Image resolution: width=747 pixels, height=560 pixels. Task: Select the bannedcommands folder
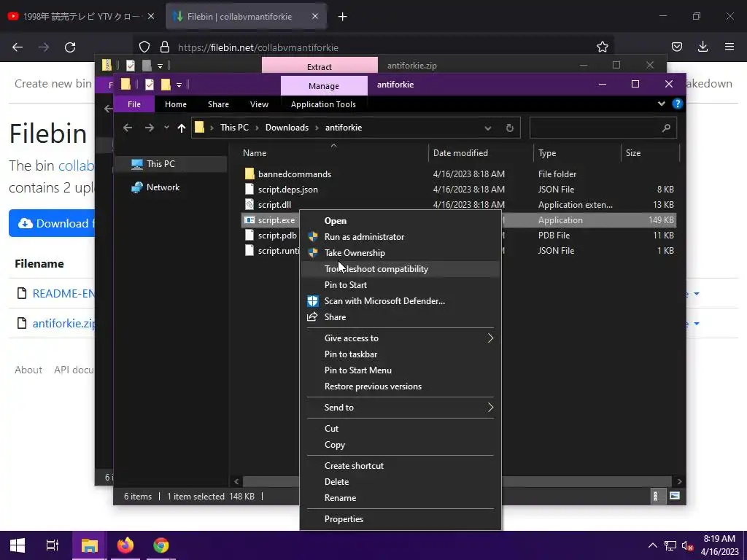[295, 174]
